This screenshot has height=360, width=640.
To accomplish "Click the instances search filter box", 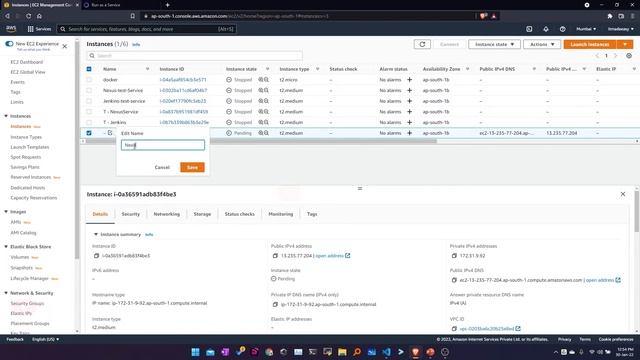I will click(194, 56).
